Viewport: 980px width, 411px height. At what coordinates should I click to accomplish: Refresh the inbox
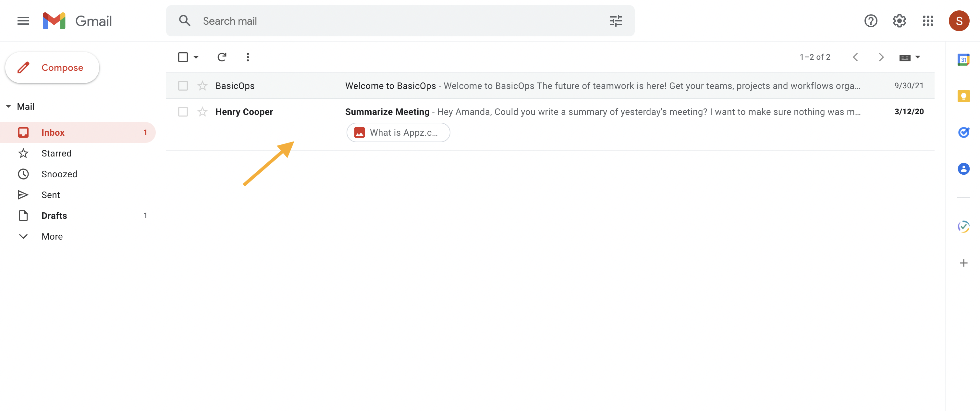pos(222,57)
